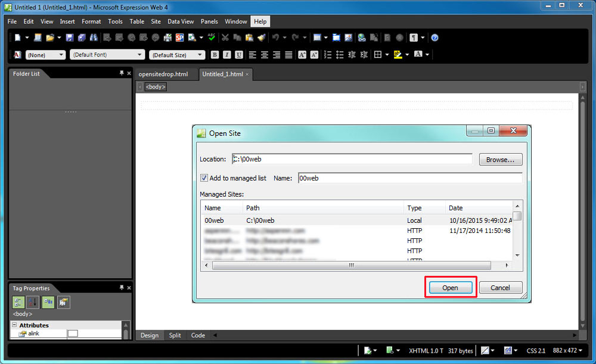Click the Insert Hyperlink globe icon
Screen dimensions: 596x364
pyautogui.click(x=362, y=38)
